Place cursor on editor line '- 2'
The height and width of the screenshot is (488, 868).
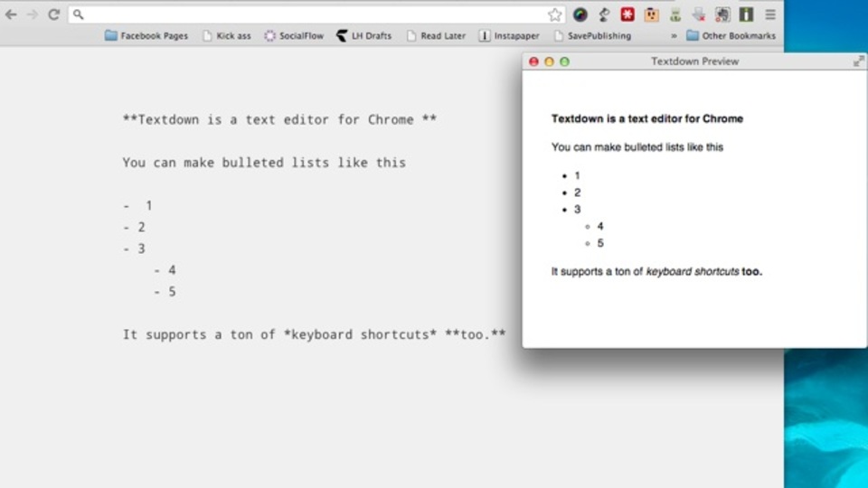click(x=134, y=228)
